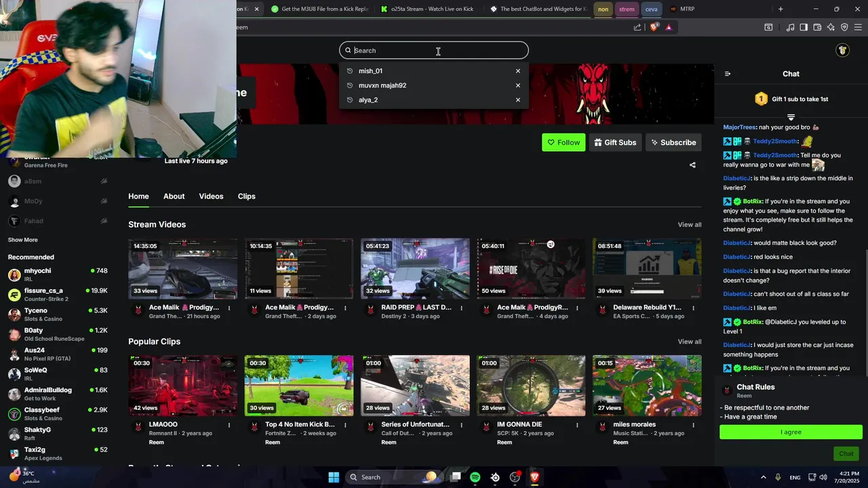Open Windows Start menu
Screen dimensions: 868x488
[x=334, y=477]
